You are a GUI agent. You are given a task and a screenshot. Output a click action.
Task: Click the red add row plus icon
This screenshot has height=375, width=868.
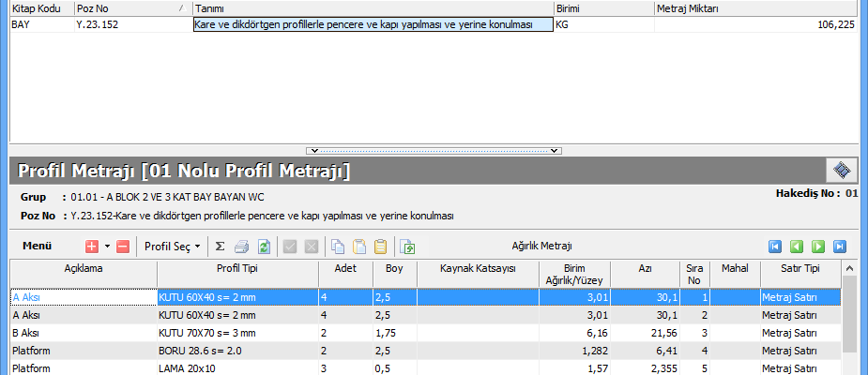click(x=92, y=247)
